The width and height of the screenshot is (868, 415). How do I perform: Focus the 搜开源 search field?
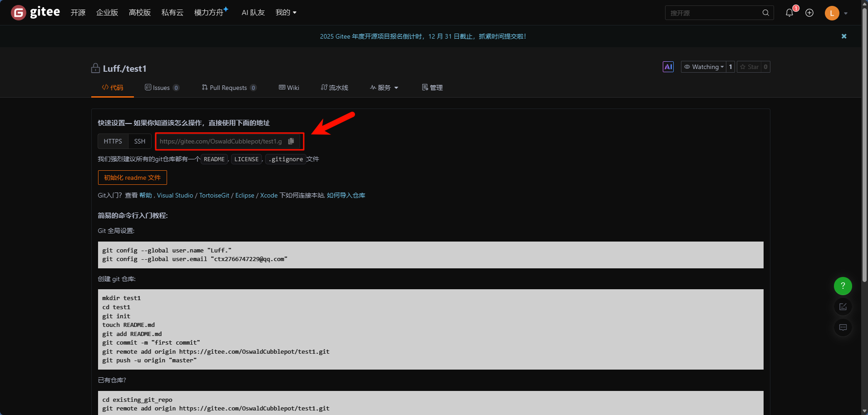(x=714, y=13)
